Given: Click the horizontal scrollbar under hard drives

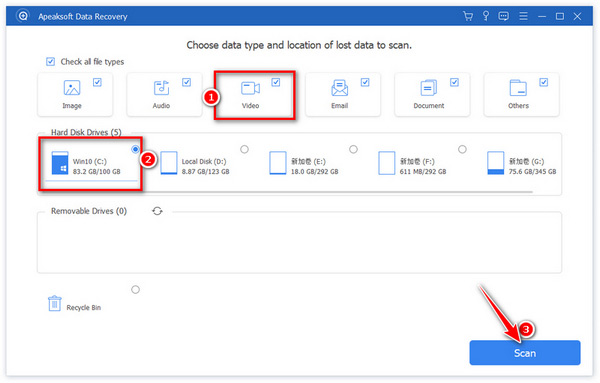Looking at the screenshot, I should [x=285, y=192].
